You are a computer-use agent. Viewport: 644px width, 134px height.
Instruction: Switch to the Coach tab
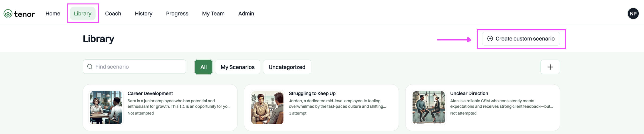click(113, 13)
